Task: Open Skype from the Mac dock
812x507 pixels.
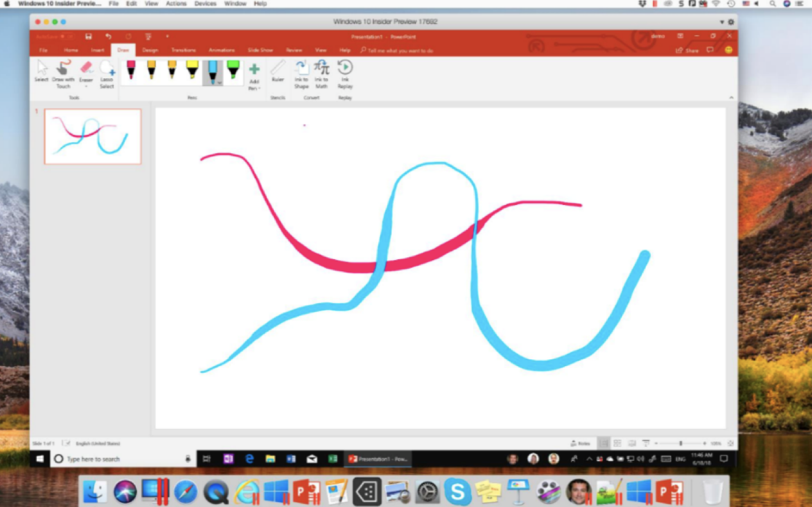Action: point(458,491)
